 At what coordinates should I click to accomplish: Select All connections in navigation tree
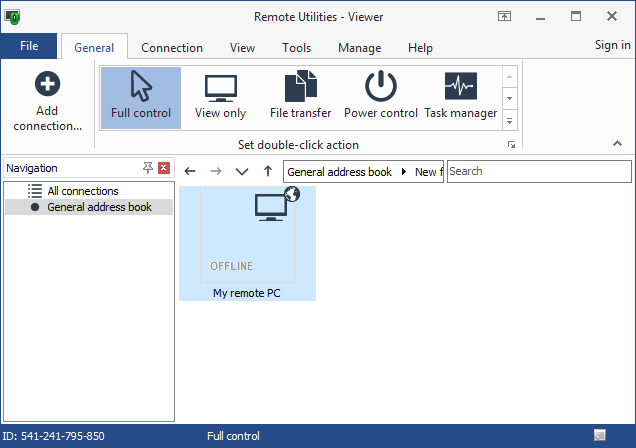(83, 191)
